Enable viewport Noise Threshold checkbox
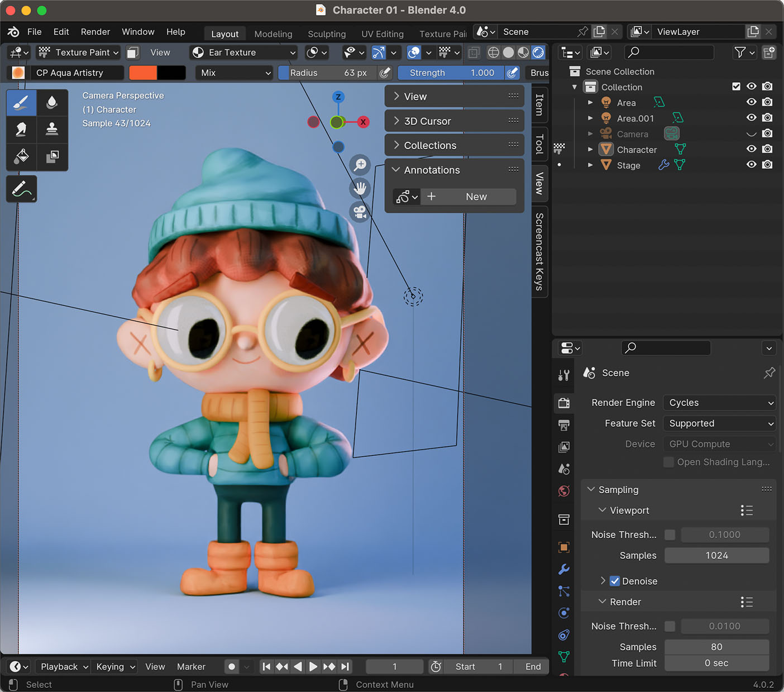The image size is (784, 692). [x=670, y=534]
